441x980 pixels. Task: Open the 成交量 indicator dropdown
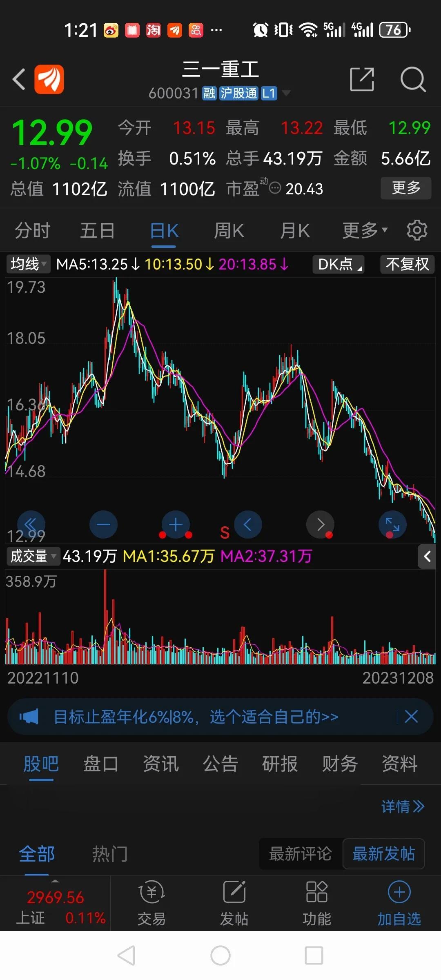click(x=33, y=556)
